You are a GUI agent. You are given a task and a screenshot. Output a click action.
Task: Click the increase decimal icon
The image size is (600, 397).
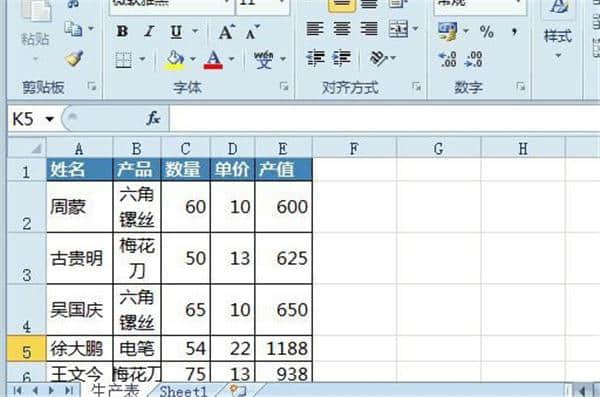click(447, 59)
